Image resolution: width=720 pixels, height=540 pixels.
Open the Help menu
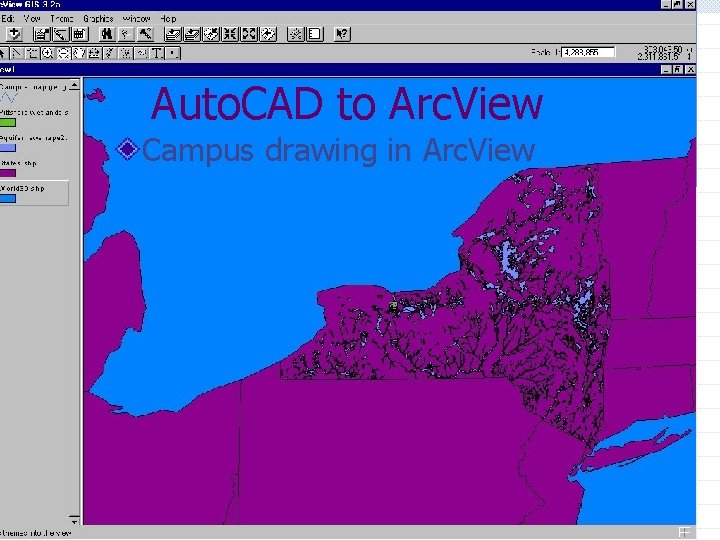coord(168,19)
